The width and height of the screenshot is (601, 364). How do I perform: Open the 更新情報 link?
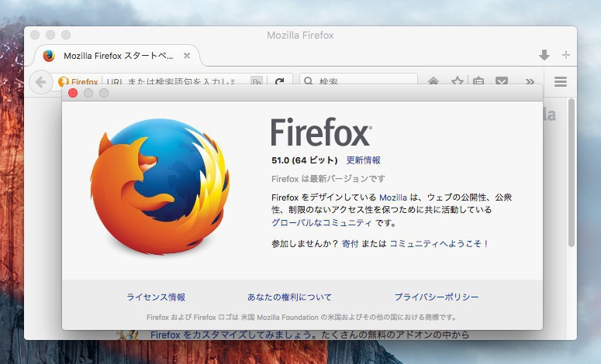[364, 160]
